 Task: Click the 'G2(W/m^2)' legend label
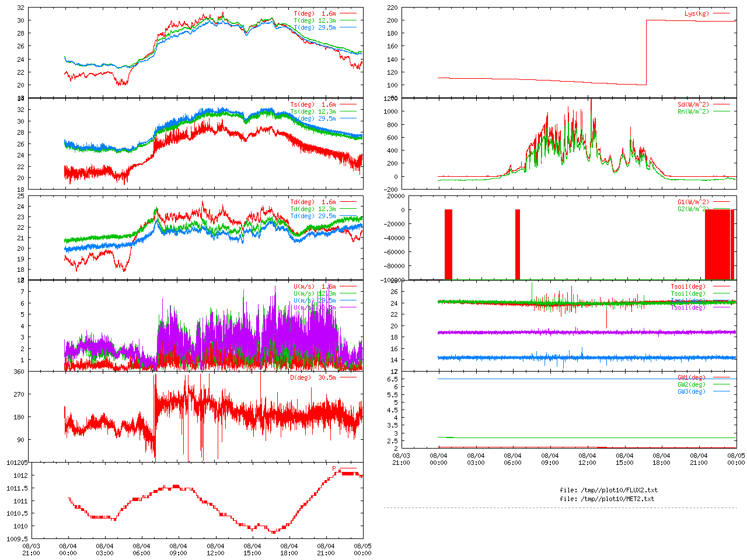tap(693, 209)
